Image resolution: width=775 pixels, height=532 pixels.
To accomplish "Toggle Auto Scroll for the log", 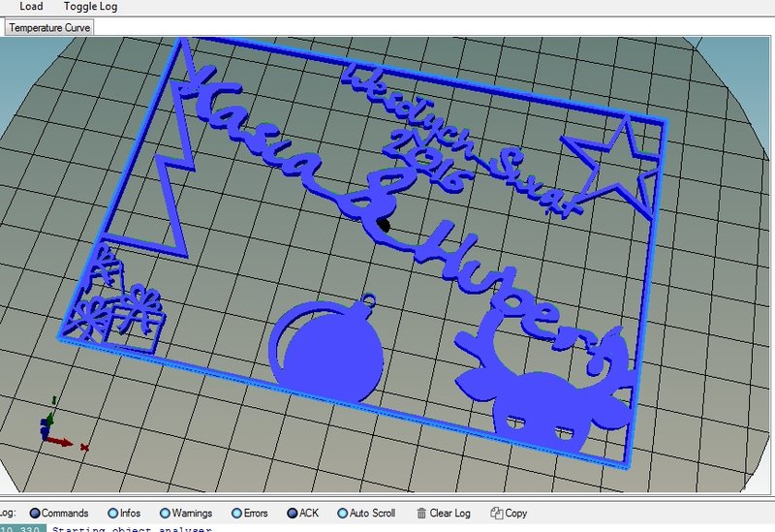I will (x=366, y=514).
